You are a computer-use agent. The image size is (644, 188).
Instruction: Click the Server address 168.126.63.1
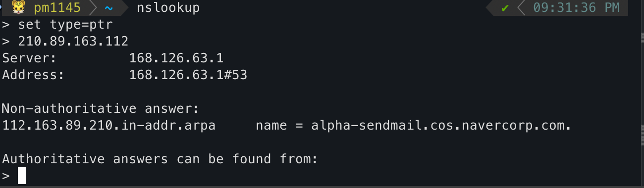point(176,58)
